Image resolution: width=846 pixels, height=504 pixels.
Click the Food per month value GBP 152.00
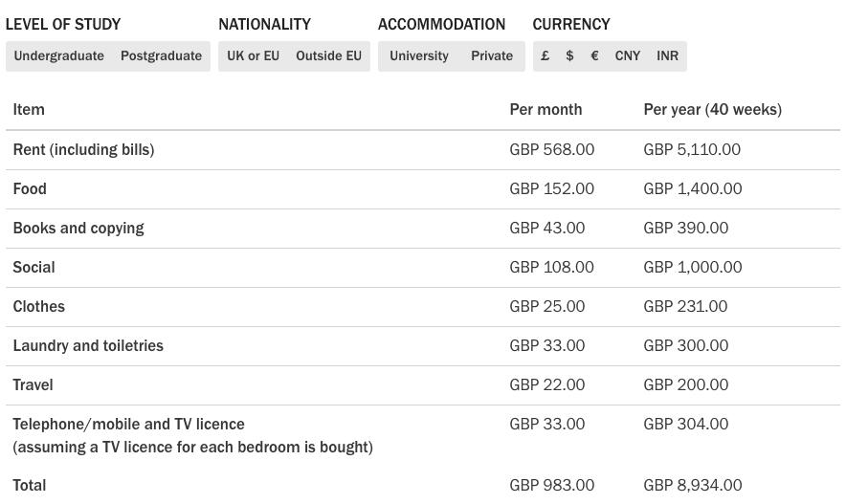point(551,189)
